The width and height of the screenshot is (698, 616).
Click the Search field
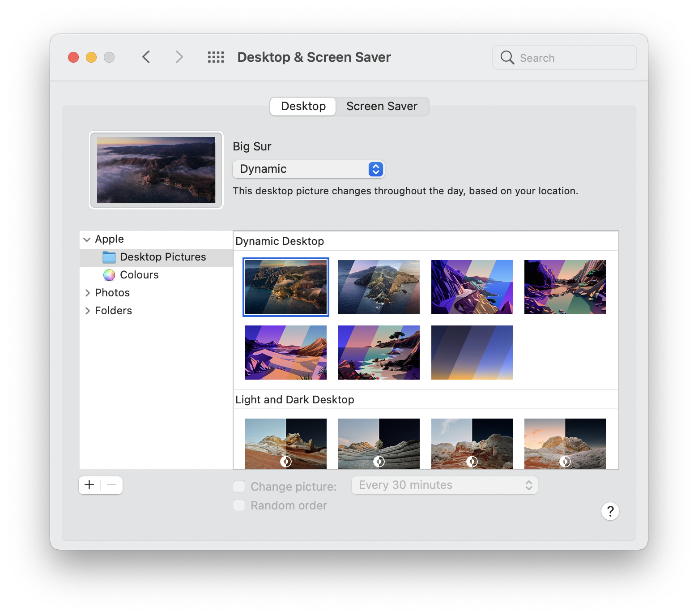(x=564, y=57)
